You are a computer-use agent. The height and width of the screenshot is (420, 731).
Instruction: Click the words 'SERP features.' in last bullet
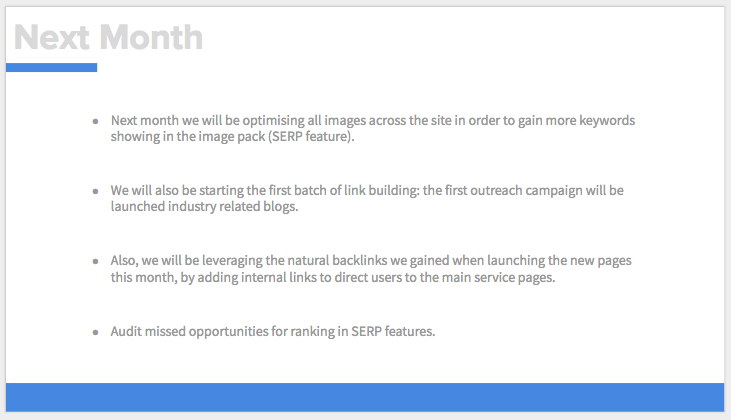point(393,331)
